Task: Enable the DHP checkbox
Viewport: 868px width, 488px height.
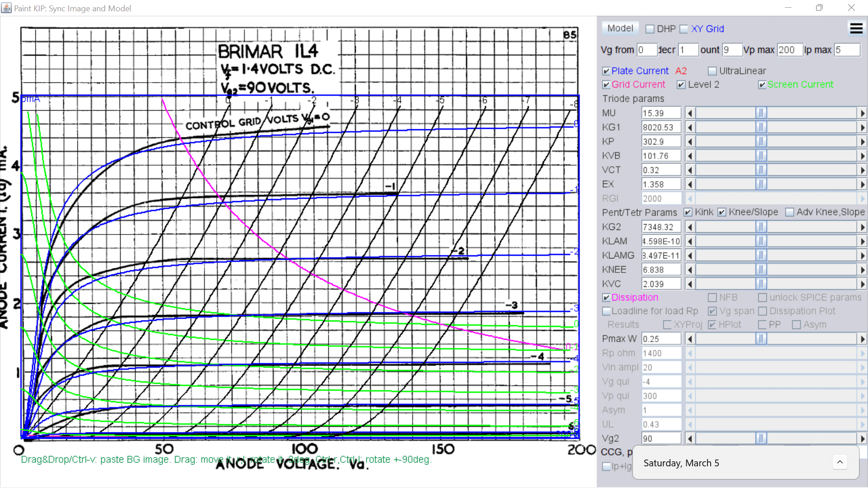Action: [650, 29]
